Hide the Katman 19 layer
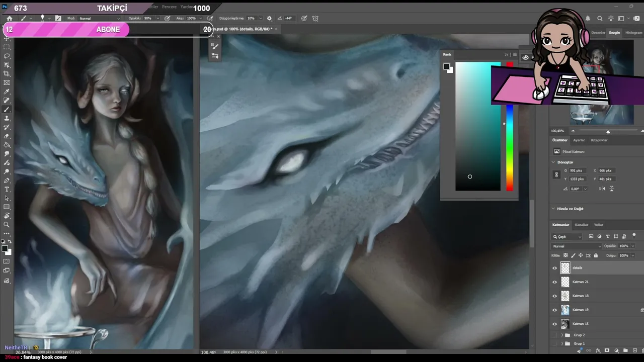Screen dimensions: 644x362 (555, 310)
